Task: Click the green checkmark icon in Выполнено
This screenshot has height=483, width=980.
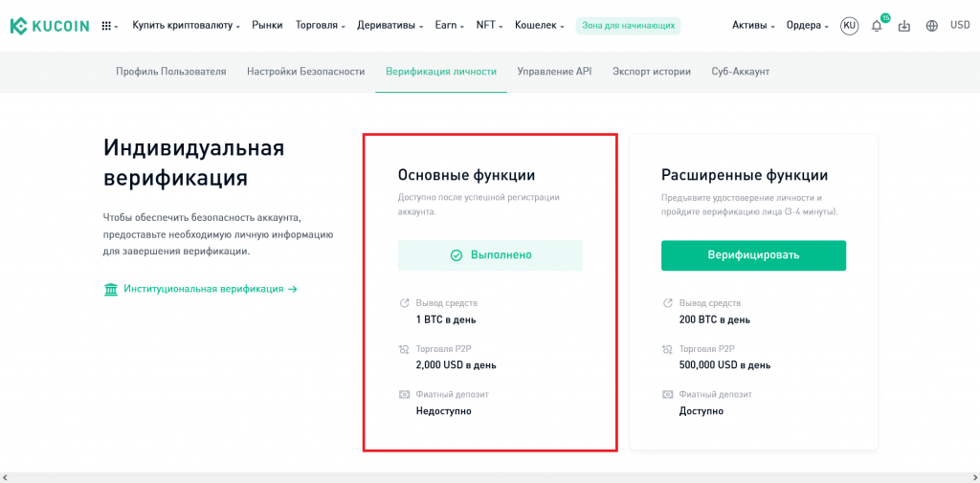Action: click(x=457, y=255)
